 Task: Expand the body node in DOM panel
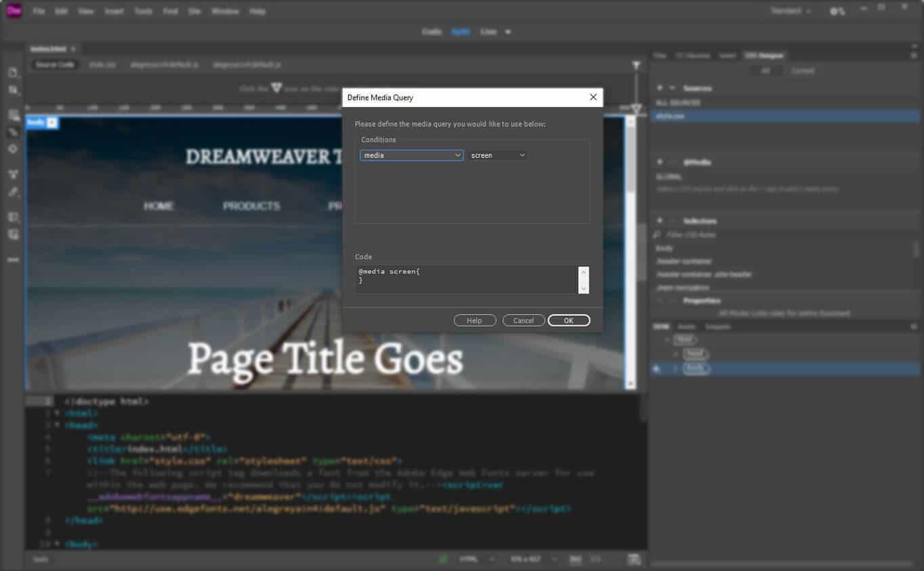pyautogui.click(x=675, y=368)
